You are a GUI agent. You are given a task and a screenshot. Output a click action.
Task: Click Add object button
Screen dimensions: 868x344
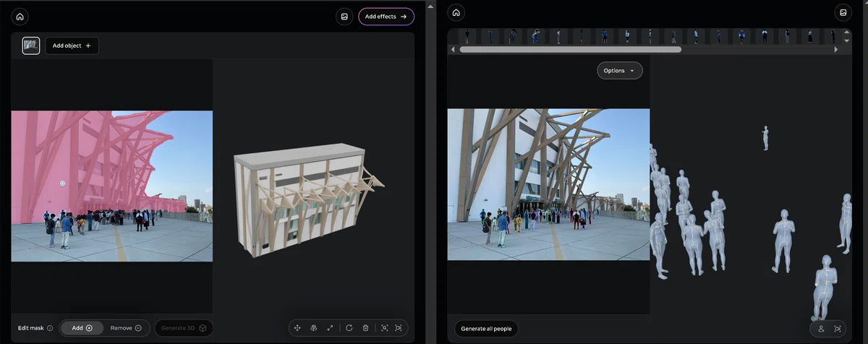click(x=72, y=46)
